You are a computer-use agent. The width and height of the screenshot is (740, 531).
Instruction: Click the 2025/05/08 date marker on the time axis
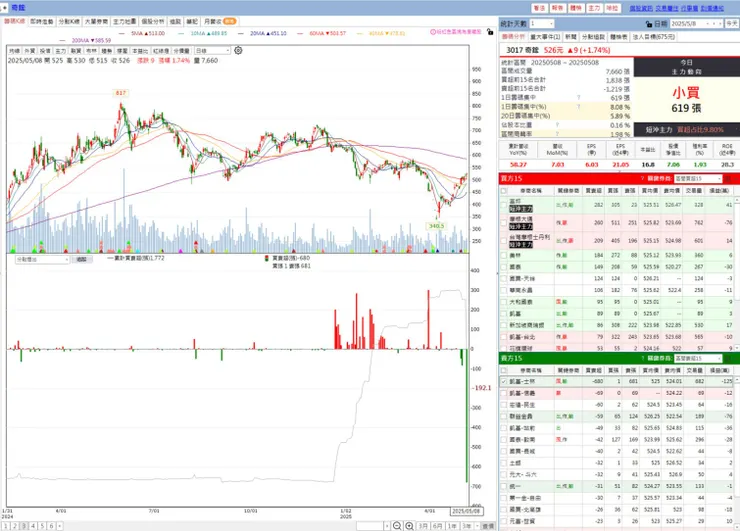pyautogui.click(x=466, y=511)
